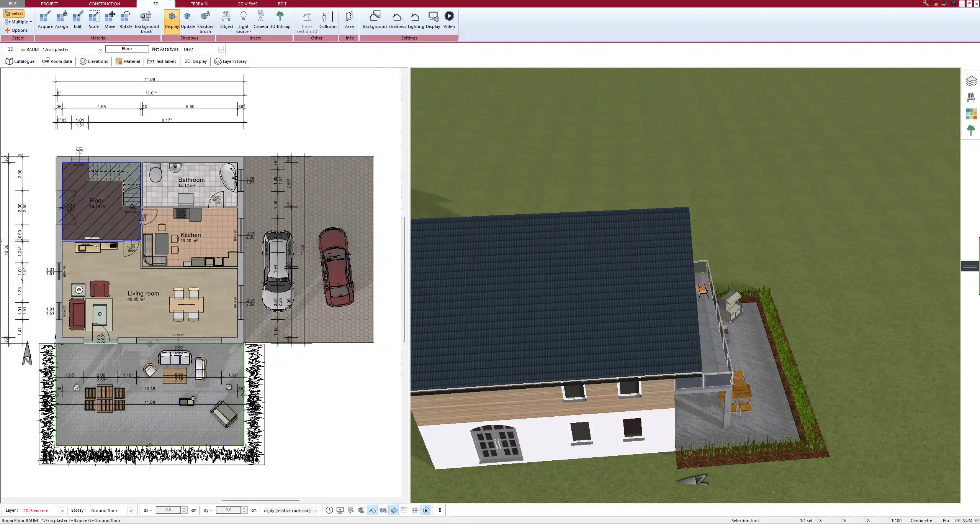The width and height of the screenshot is (980, 524).
Task: Open the plants tree icon in right sidebar
Action: [x=970, y=130]
